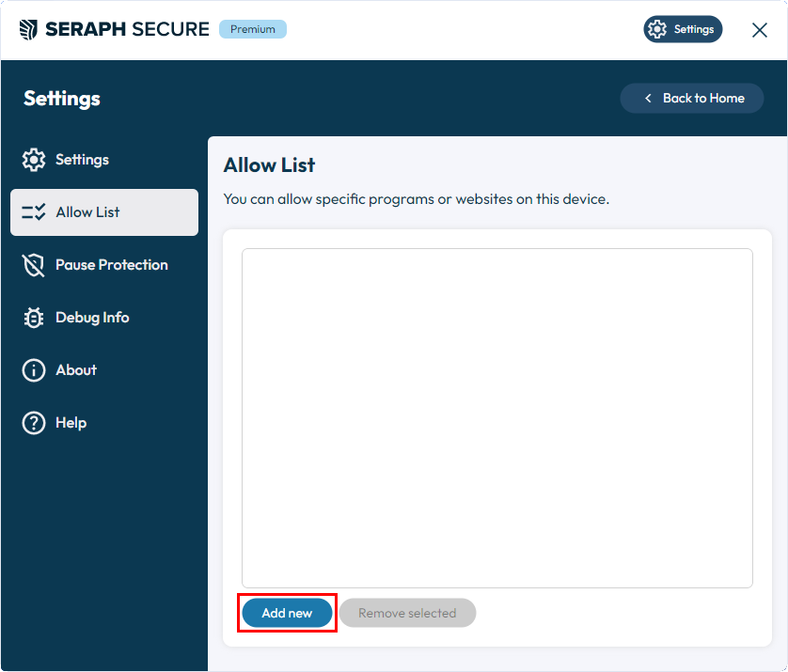This screenshot has height=672, width=788.
Task: Click the About info circle icon
Action: pyautogui.click(x=34, y=370)
